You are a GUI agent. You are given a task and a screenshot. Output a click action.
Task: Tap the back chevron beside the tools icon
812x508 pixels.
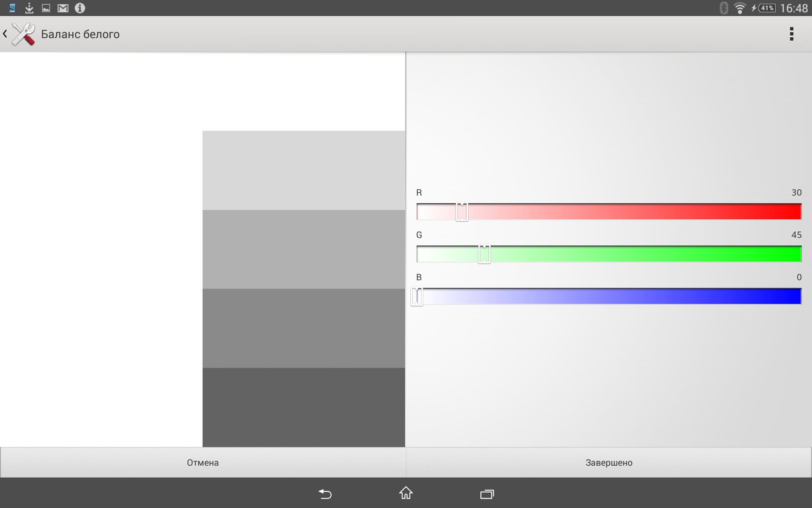5,34
